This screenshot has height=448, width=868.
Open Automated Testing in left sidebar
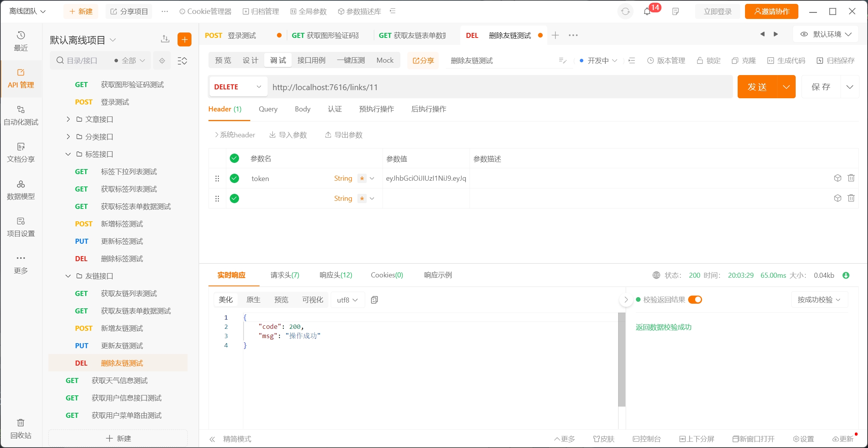pos(21,115)
